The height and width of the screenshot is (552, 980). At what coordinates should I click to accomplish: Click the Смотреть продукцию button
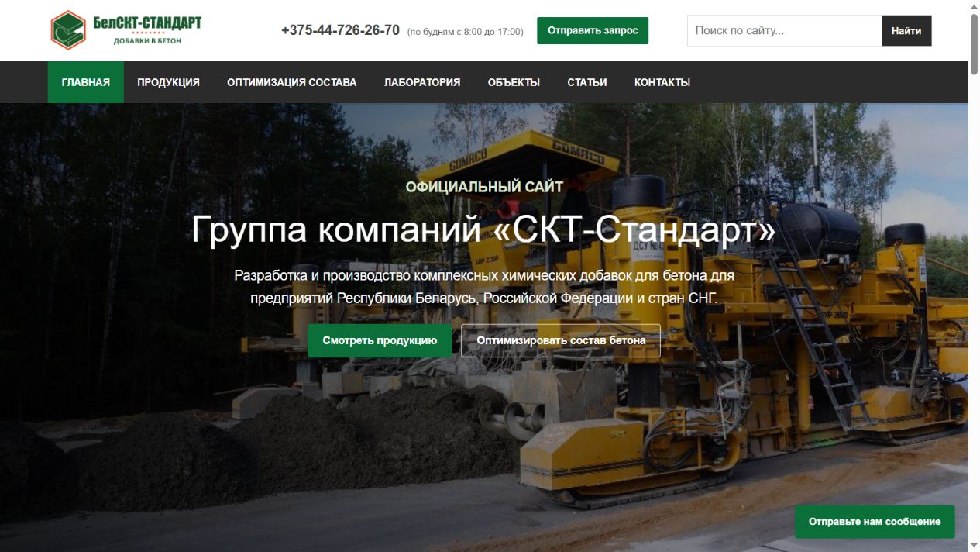[380, 340]
